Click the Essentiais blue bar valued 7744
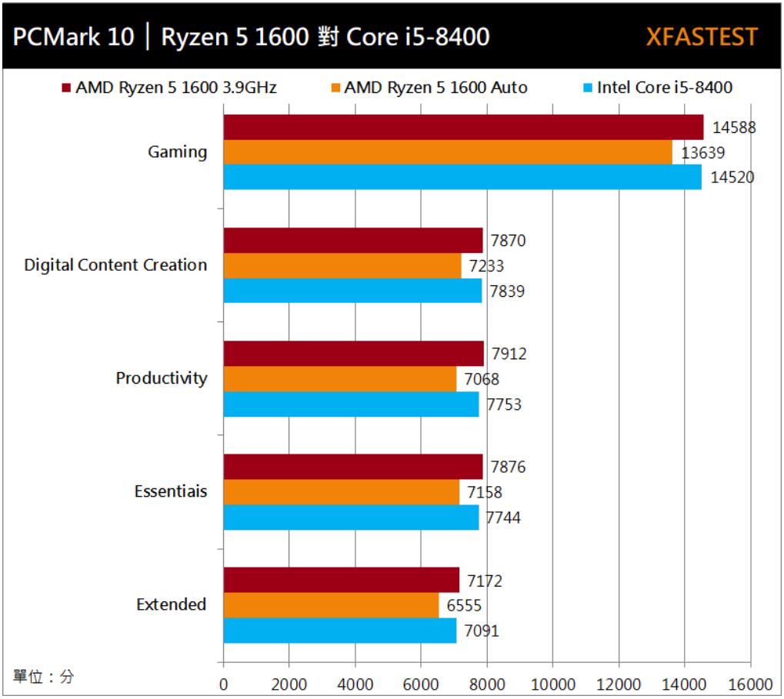The height and width of the screenshot is (699, 784). [351, 518]
